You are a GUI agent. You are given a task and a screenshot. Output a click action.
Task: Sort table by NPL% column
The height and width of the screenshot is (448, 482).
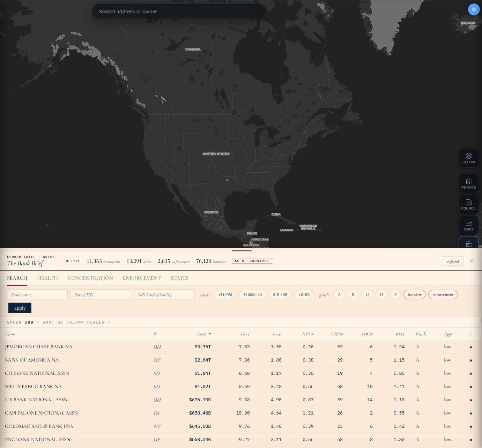coord(308,334)
